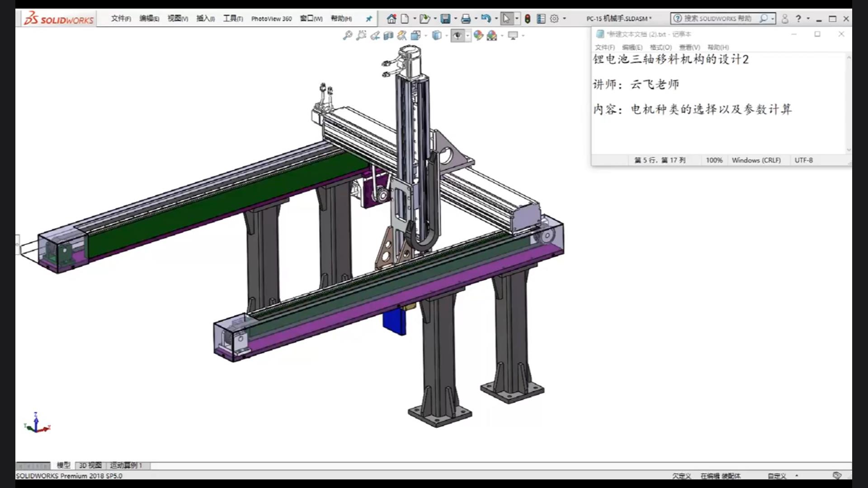Pin the SolidWorks menu bar
Image resolution: width=868 pixels, height=488 pixels.
tap(369, 19)
